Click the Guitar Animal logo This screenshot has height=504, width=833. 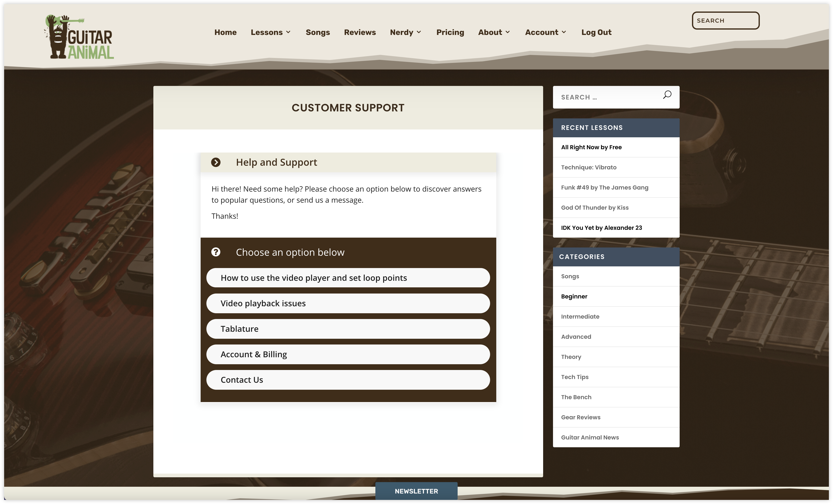tap(79, 37)
